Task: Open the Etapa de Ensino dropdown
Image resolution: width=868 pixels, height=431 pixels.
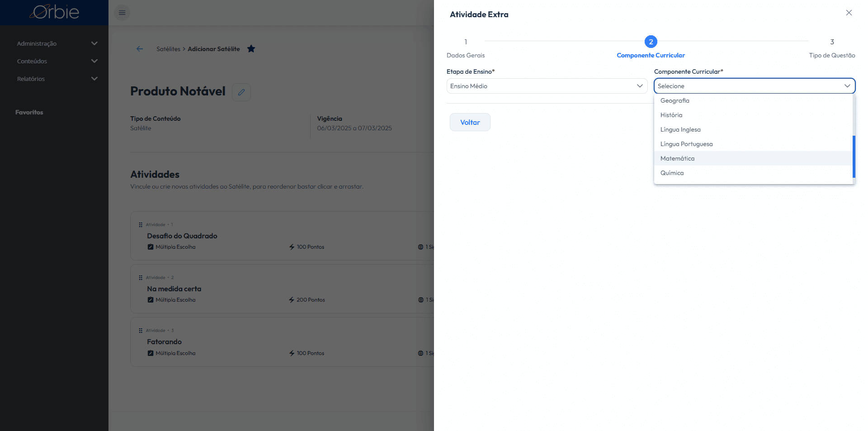Action: point(547,86)
